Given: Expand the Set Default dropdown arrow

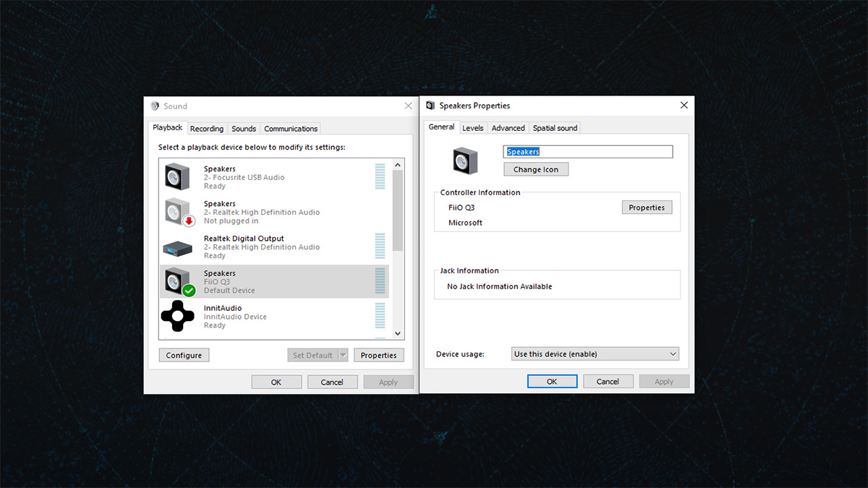Looking at the screenshot, I should (x=343, y=355).
